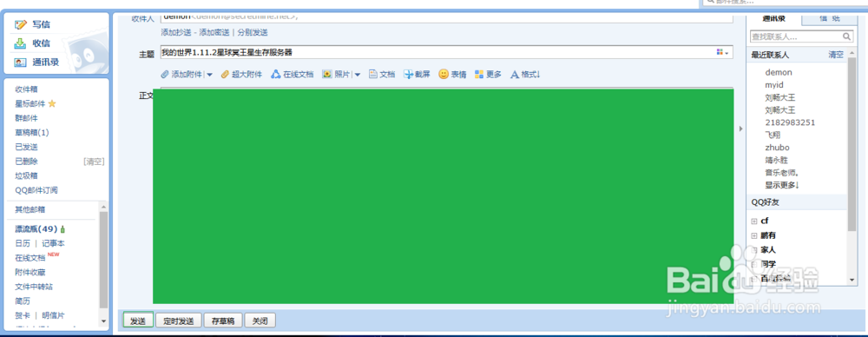Click the green bottle icon next to 漂流瓶
The width and height of the screenshot is (868, 337).
point(62,229)
